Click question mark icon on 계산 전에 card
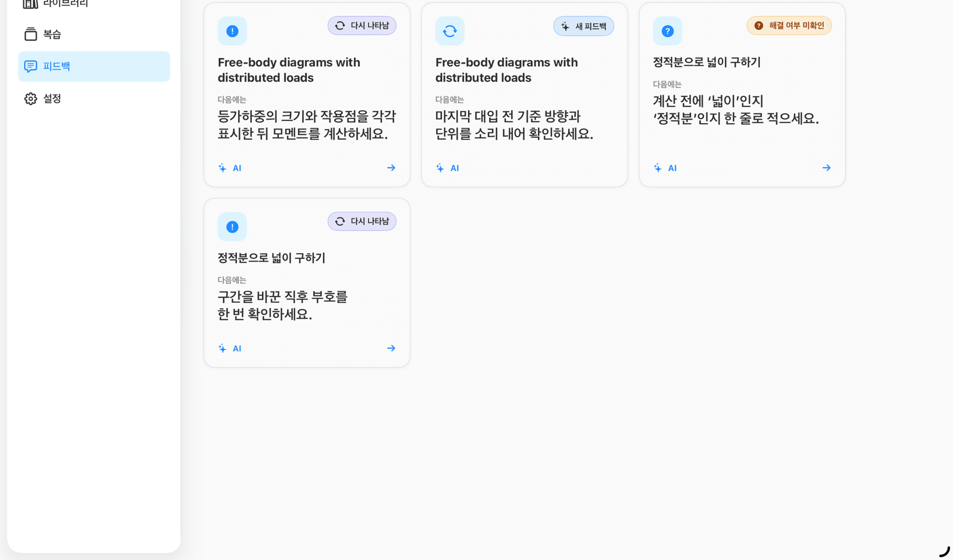This screenshot has height=560, width=953. coord(667,31)
